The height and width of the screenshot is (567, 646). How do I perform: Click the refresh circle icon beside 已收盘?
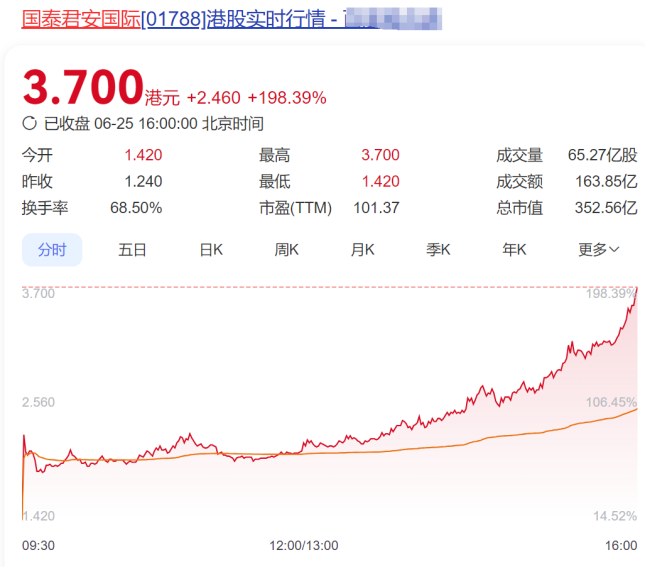click(29, 123)
